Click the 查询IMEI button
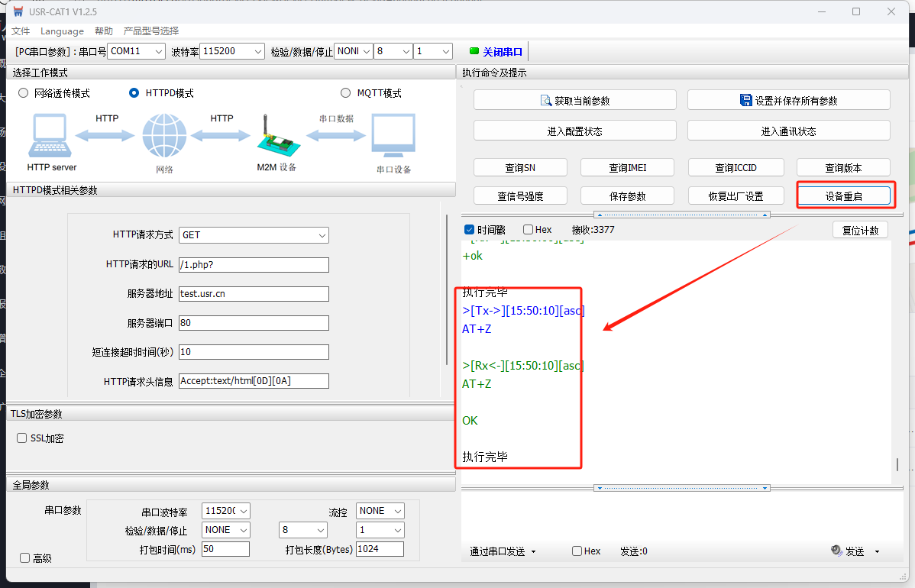 pos(627,167)
